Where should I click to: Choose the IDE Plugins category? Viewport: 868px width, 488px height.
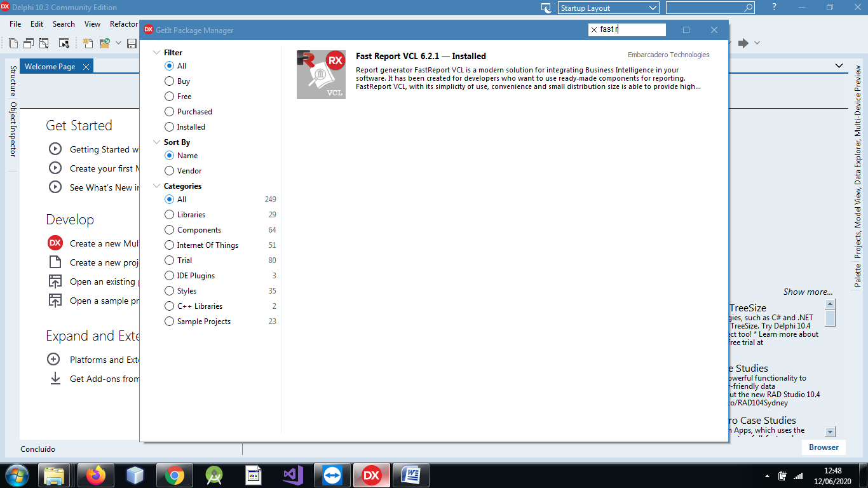tap(189, 276)
